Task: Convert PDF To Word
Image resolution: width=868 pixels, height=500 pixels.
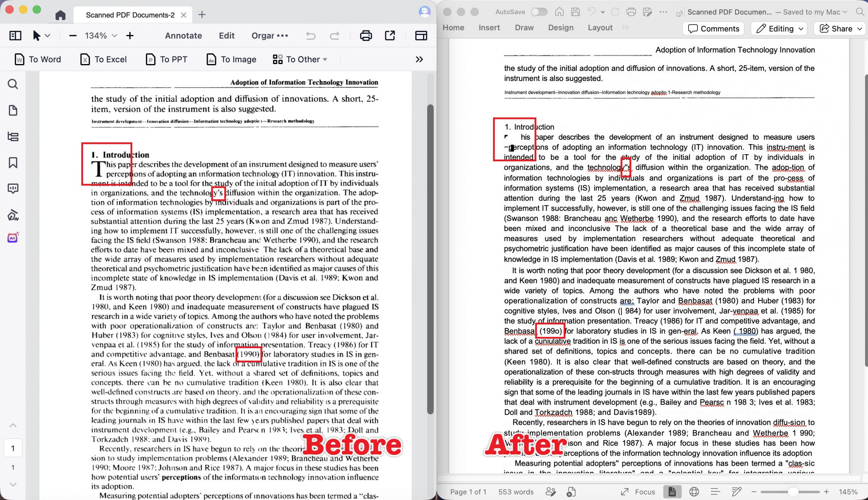Action: coord(38,59)
